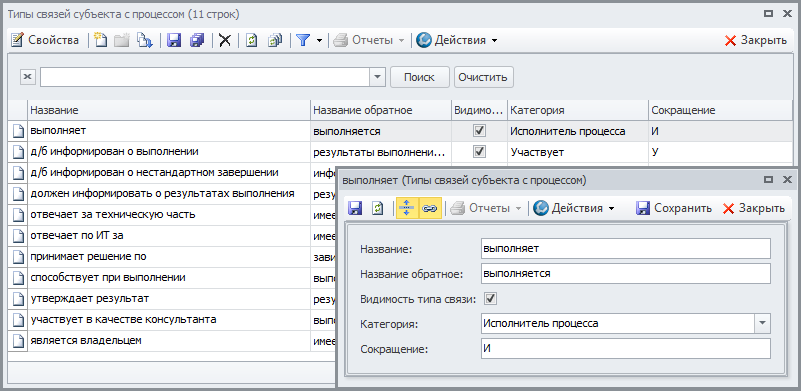Image resolution: width=801 pixels, height=391 pixels.
Task: Click the Исполнитель процесса cell in the table
Action: pyautogui.click(x=578, y=131)
